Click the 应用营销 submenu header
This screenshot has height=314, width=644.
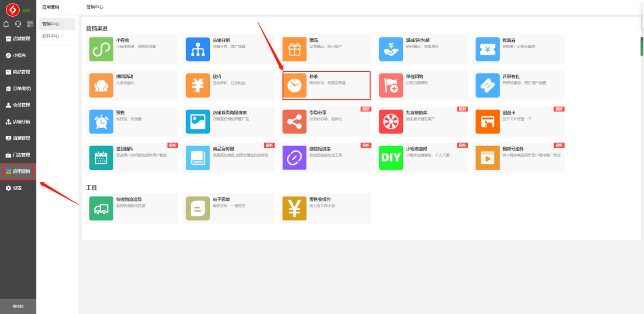tap(51, 7)
